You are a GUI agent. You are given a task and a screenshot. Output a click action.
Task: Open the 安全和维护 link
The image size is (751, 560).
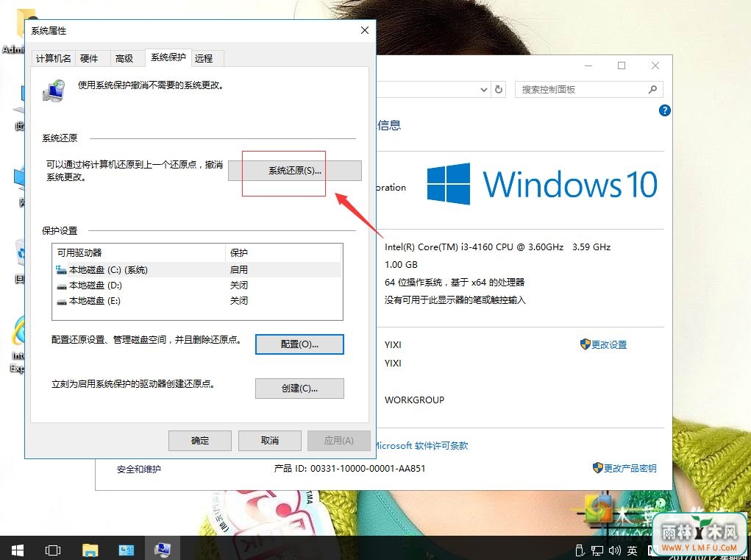coord(139,469)
